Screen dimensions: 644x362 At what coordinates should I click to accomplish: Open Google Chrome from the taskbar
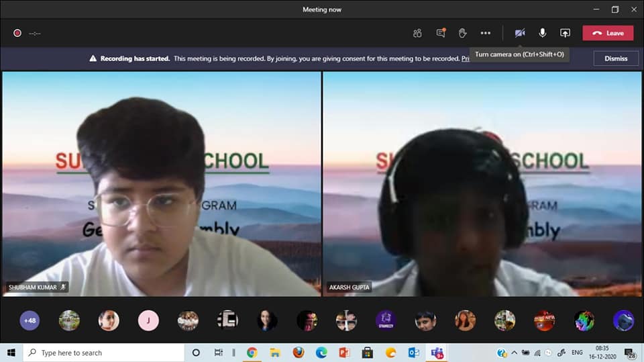(252, 353)
